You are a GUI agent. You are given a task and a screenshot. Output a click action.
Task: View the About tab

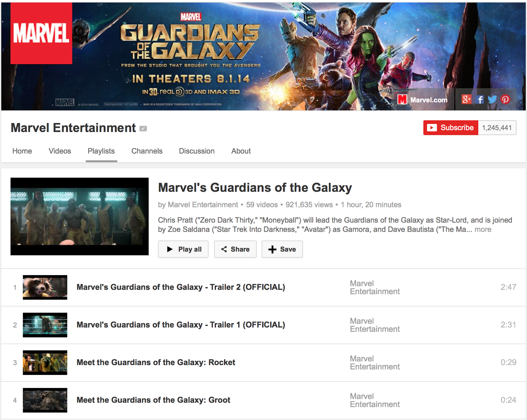tap(241, 151)
